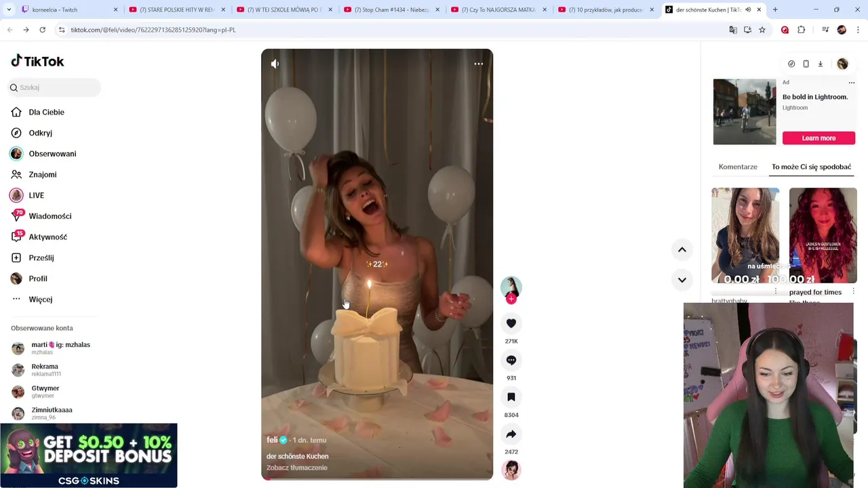This screenshot has height=488, width=868.
Task: Click the video progress bar at bottom
Action: coord(377,479)
